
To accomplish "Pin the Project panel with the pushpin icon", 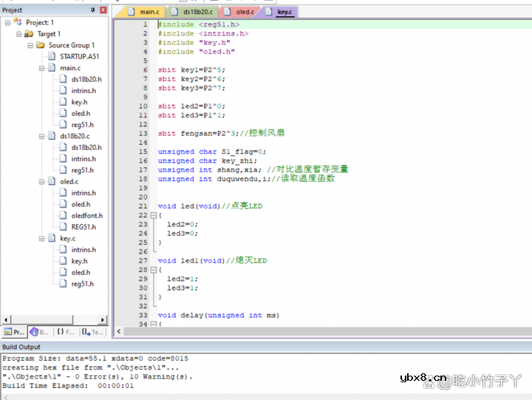I will (x=92, y=10).
